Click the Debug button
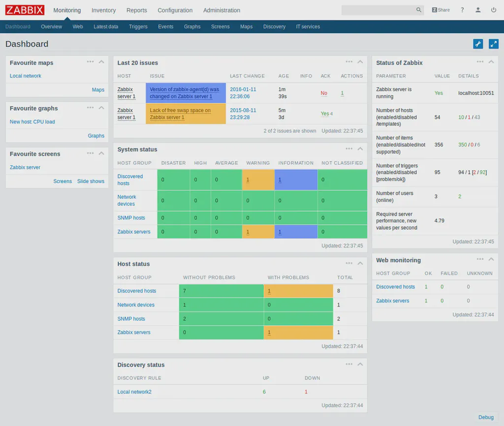 pyautogui.click(x=486, y=417)
